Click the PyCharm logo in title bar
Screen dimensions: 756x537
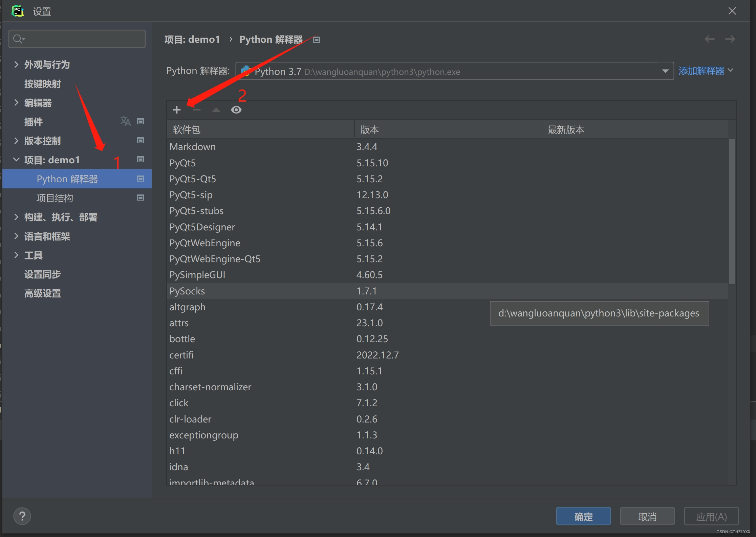click(x=18, y=11)
